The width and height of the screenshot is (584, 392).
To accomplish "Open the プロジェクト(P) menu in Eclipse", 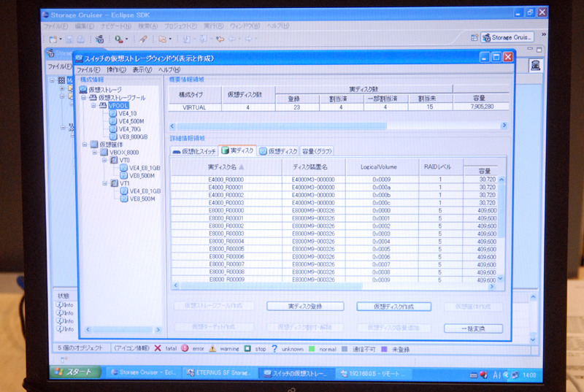I will 180,26.
